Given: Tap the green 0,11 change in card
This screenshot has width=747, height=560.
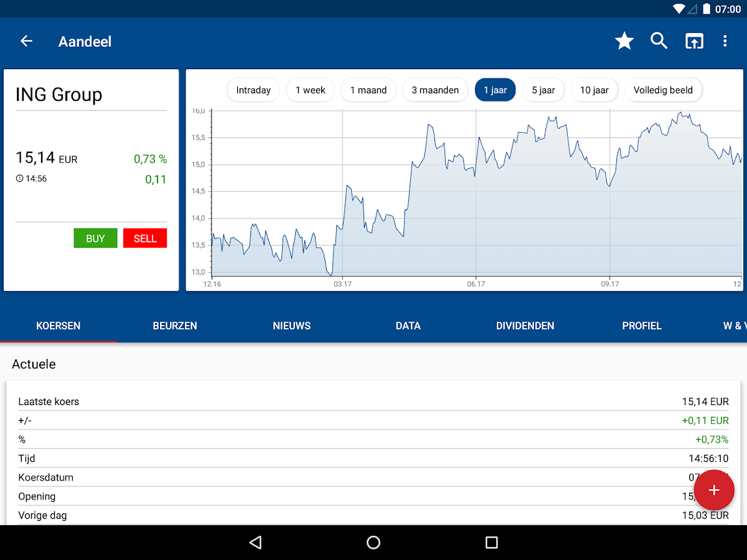Looking at the screenshot, I should tap(156, 180).
